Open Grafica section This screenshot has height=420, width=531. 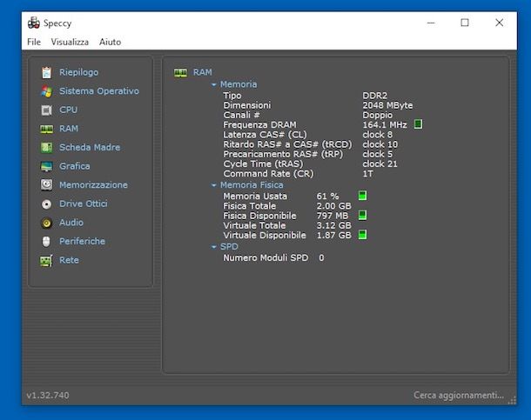[x=75, y=166]
